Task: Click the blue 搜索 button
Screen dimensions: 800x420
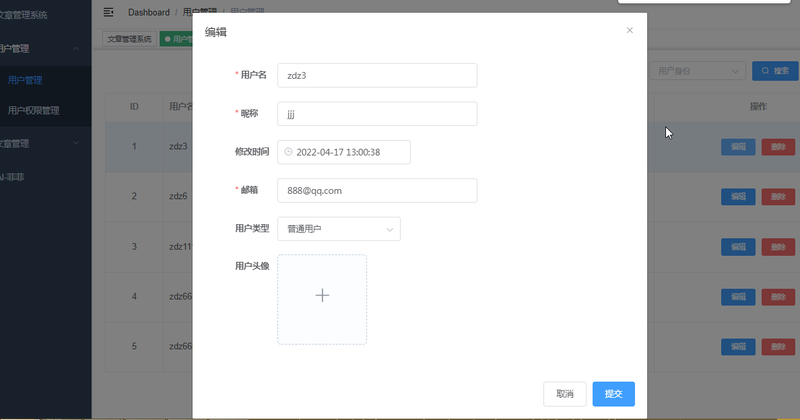Action: [775, 71]
